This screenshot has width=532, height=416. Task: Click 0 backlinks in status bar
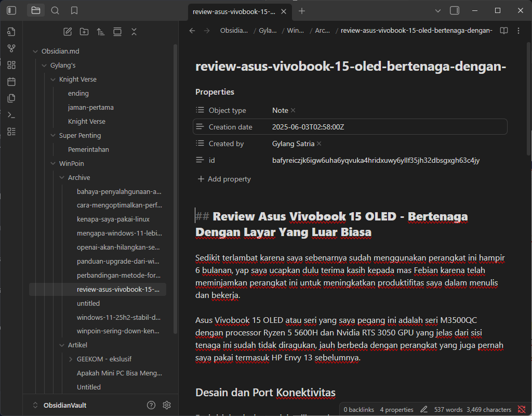358,410
